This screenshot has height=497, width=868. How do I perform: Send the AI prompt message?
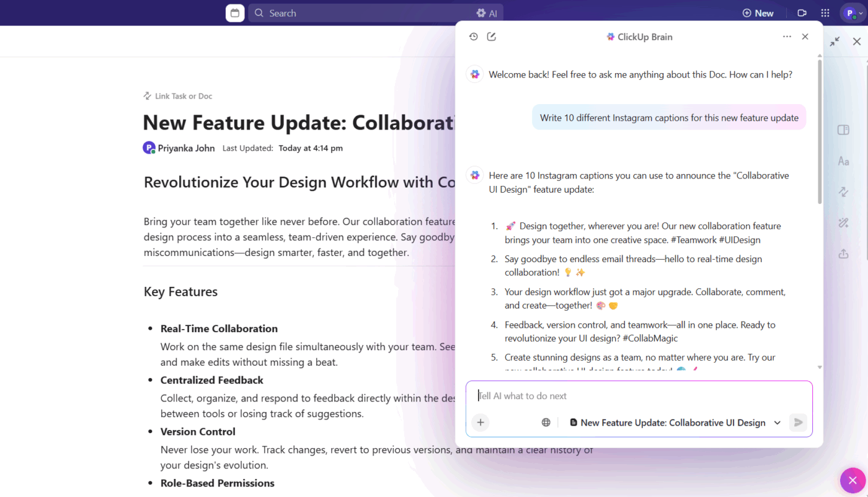click(798, 423)
